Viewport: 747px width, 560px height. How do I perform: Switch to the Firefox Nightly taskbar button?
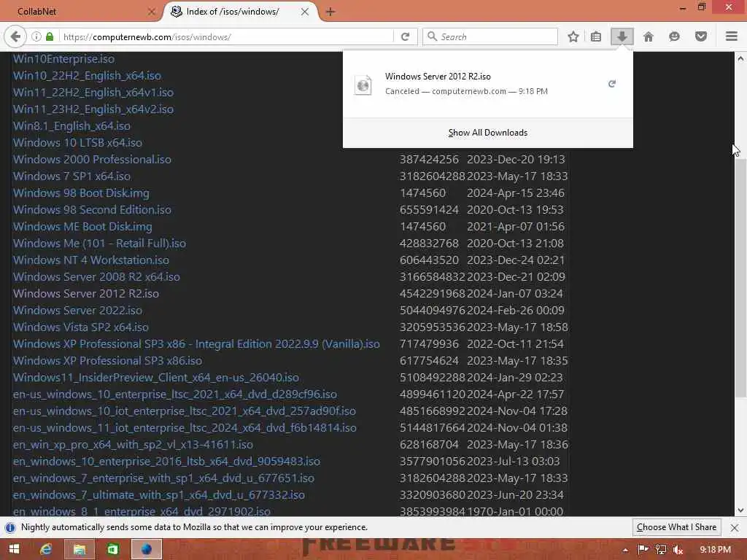point(146,549)
